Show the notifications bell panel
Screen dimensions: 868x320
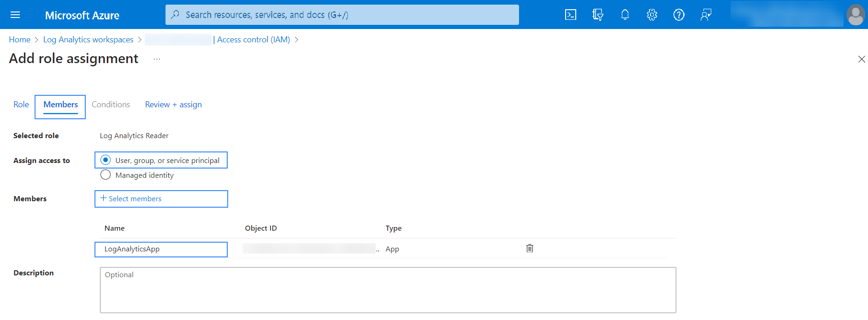[x=625, y=15]
